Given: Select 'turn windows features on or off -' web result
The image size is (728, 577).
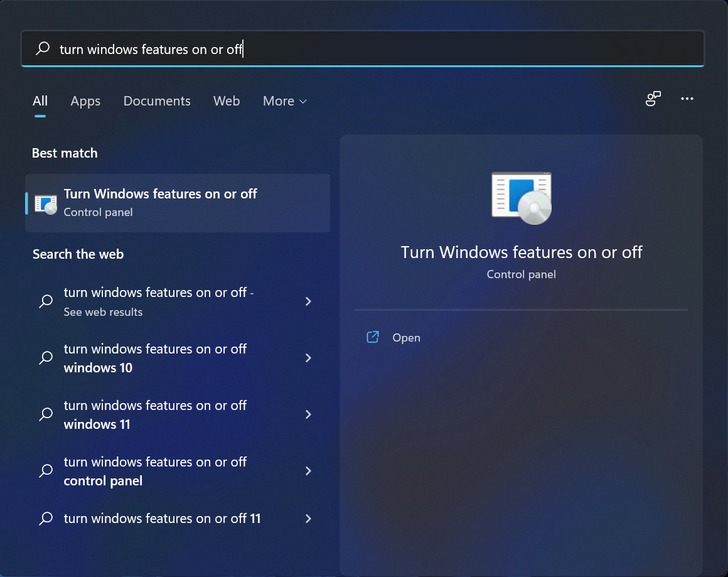Looking at the screenshot, I should tap(178, 301).
